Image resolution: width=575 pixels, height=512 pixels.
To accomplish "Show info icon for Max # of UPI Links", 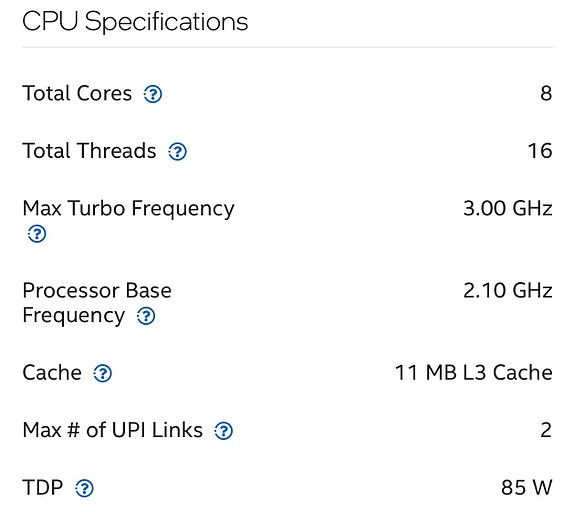I will 223,431.
